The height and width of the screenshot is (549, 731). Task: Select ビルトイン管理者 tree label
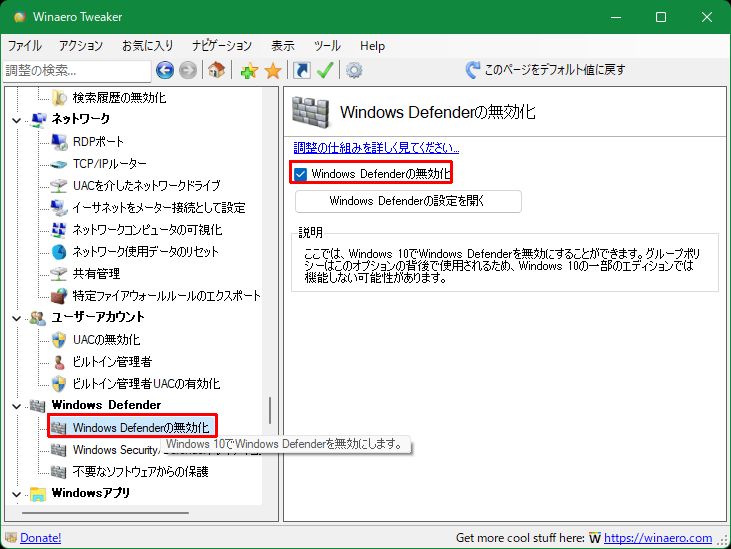click(112, 362)
